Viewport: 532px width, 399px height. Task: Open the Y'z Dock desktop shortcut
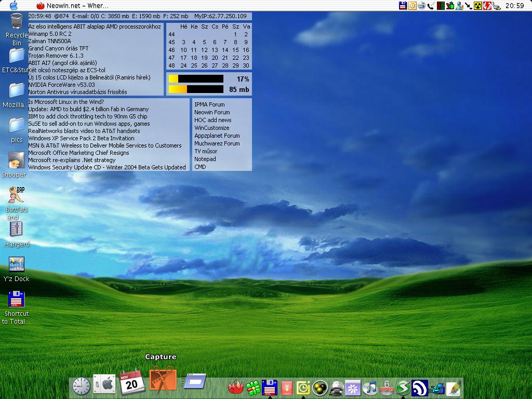pyautogui.click(x=17, y=264)
